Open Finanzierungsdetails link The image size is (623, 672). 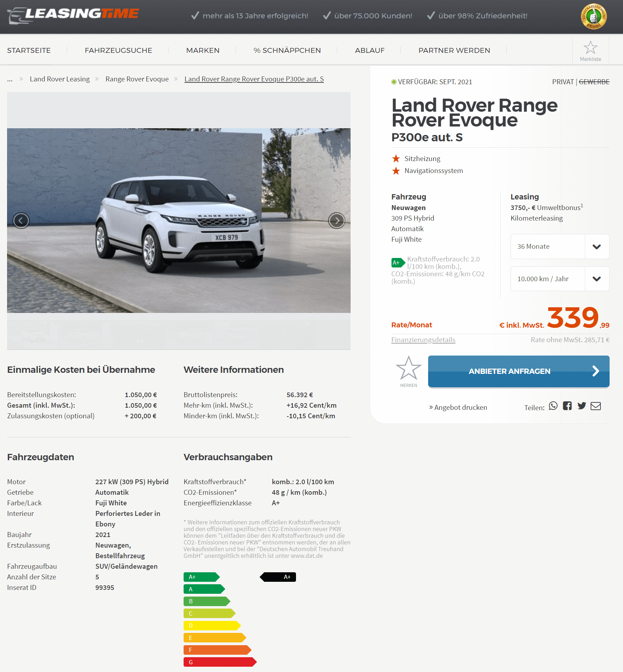(x=423, y=340)
